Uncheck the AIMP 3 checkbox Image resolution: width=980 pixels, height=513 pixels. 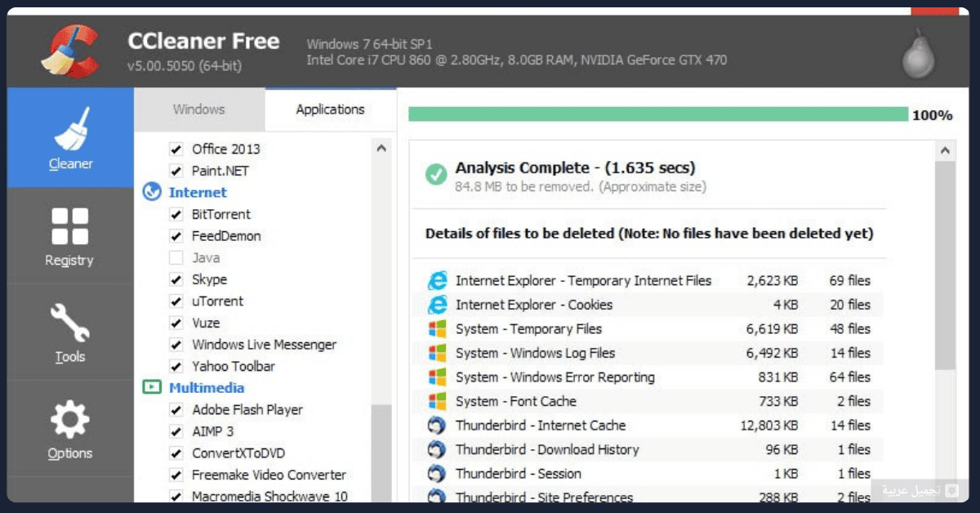pyautogui.click(x=176, y=431)
